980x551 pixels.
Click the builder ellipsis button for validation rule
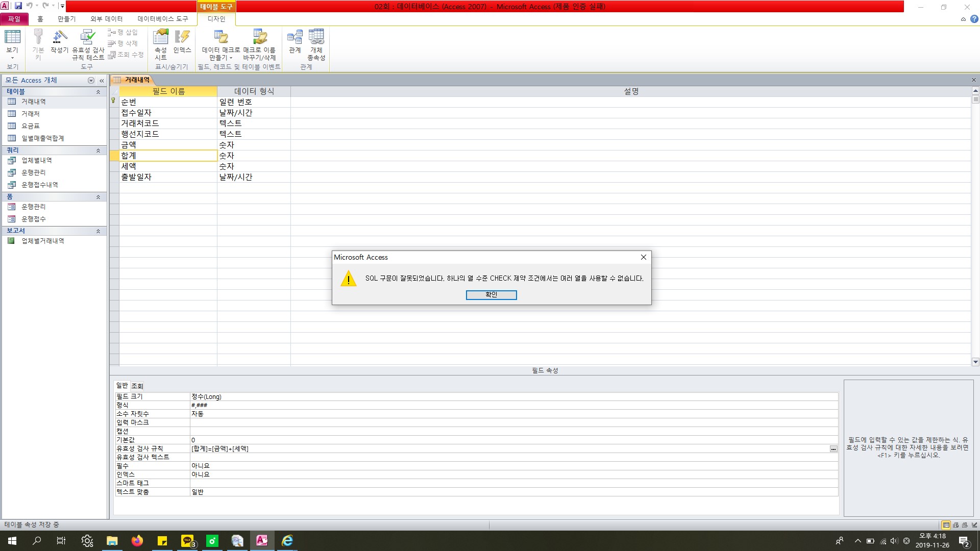[833, 449]
